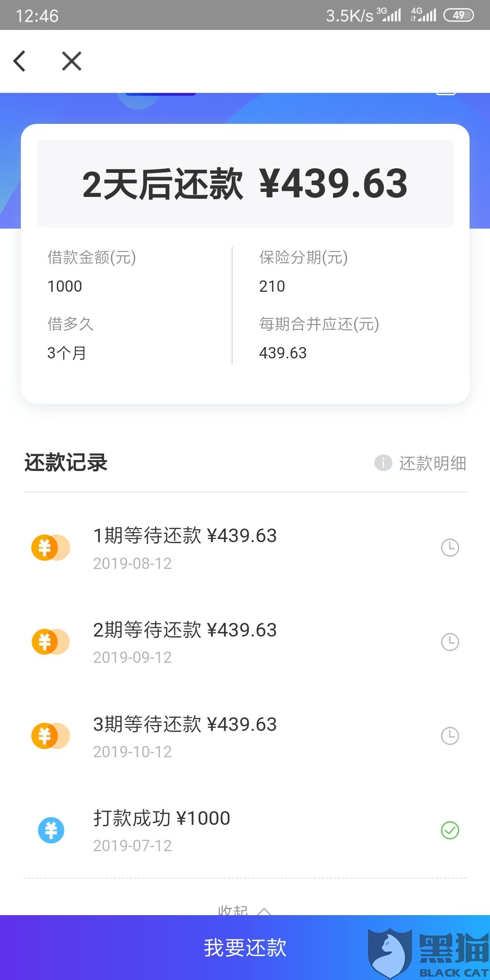Click the clock status icon for 2019-08-12

tap(450, 548)
